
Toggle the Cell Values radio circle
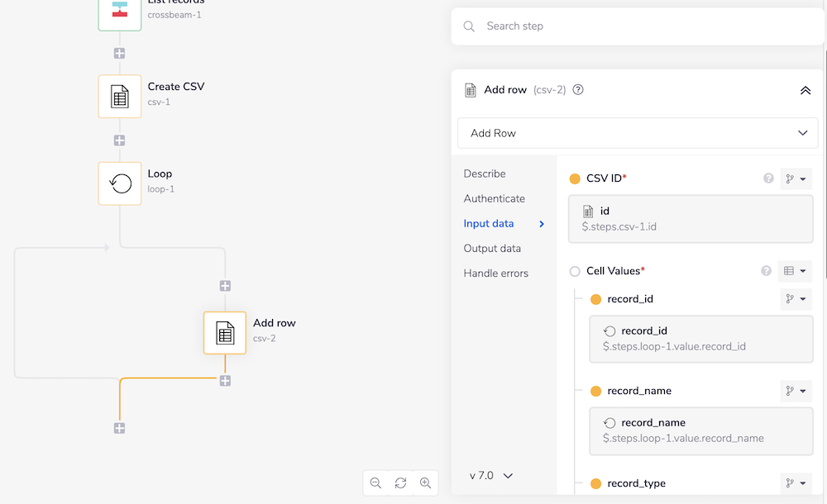(x=575, y=271)
